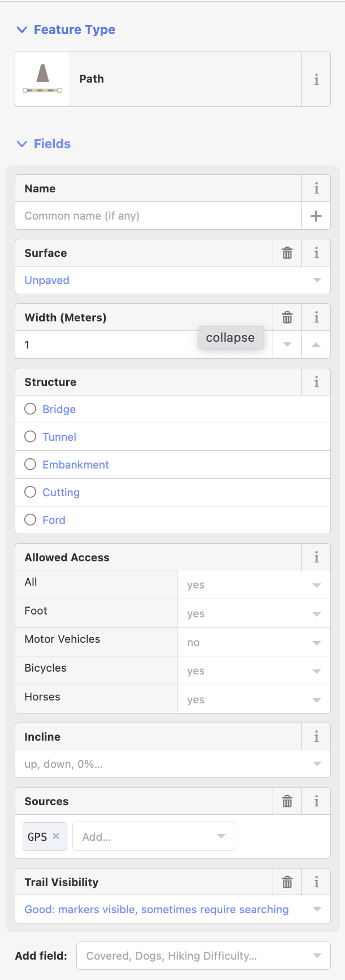
Task: Open Allowed Access info icon
Action: click(316, 557)
